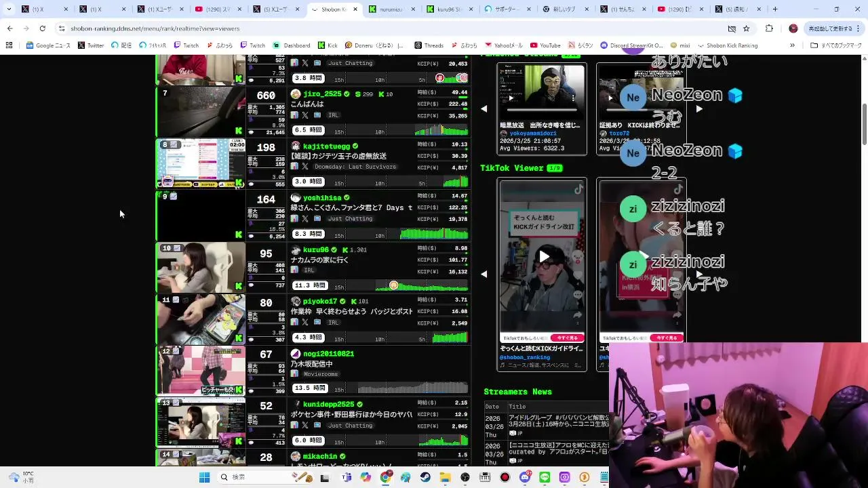Open LINE app from taskbar

545,477
